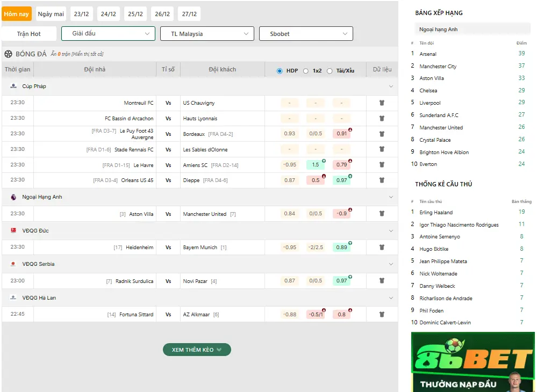The height and width of the screenshot is (392, 537).
Task: Click jersey icon in Heidenheim vs Bayern row
Action: (x=382, y=248)
